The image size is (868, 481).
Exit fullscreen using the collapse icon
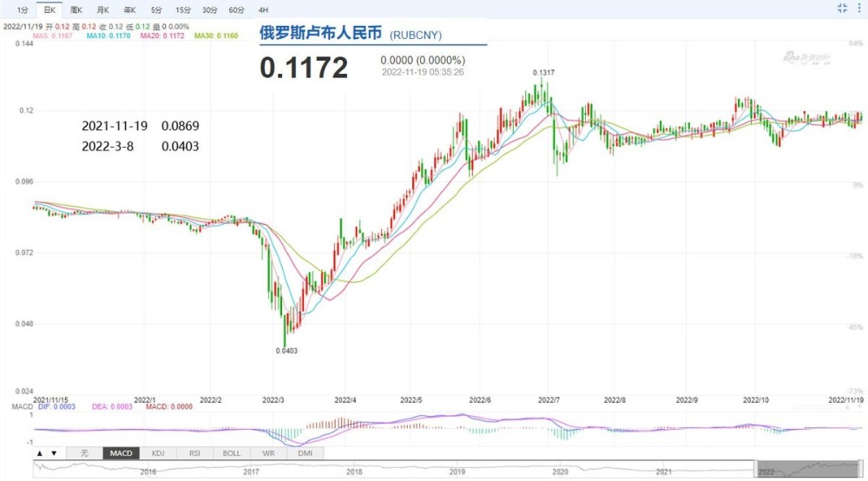click(842, 8)
